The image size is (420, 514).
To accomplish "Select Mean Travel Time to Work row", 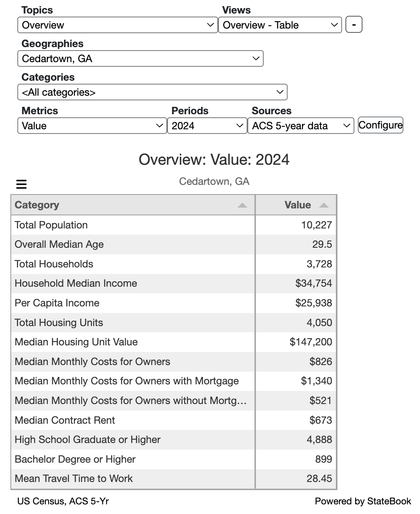I will pyautogui.click(x=174, y=478).
